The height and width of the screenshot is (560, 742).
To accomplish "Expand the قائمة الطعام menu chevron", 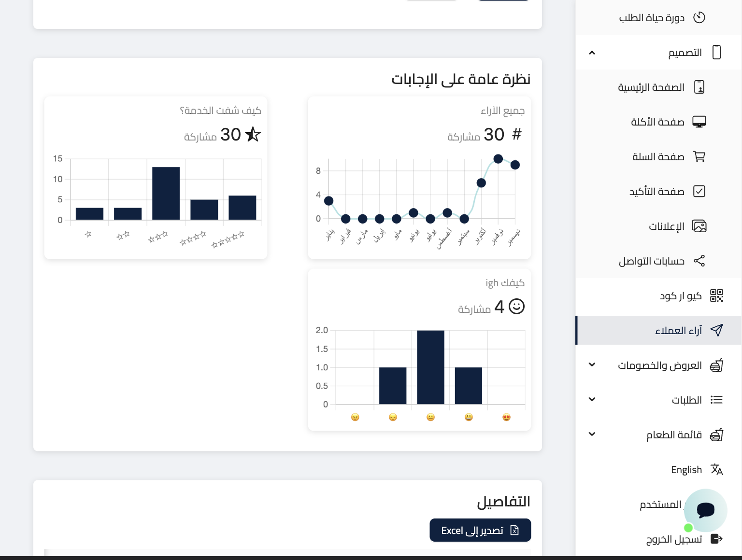I will tap(592, 434).
